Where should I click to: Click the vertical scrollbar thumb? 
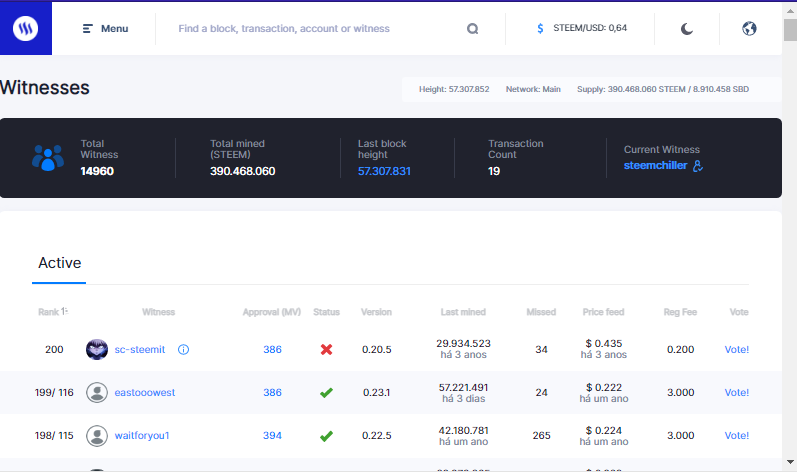point(790,29)
